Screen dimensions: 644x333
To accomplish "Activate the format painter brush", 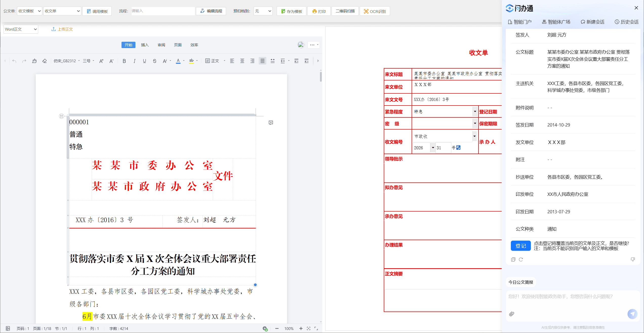I will click(x=34, y=61).
